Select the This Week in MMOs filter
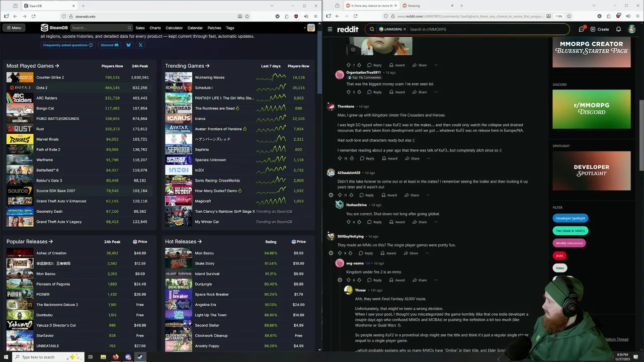 [x=571, y=231]
